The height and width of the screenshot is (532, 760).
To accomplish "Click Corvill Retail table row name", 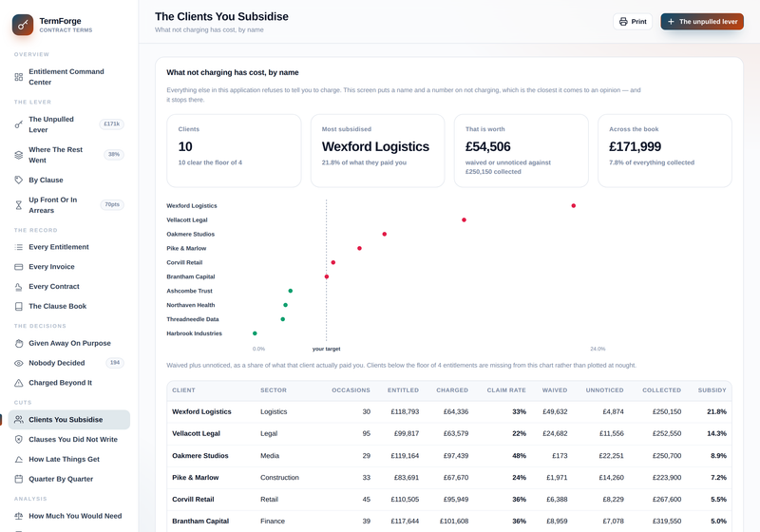I will pyautogui.click(x=193, y=499).
